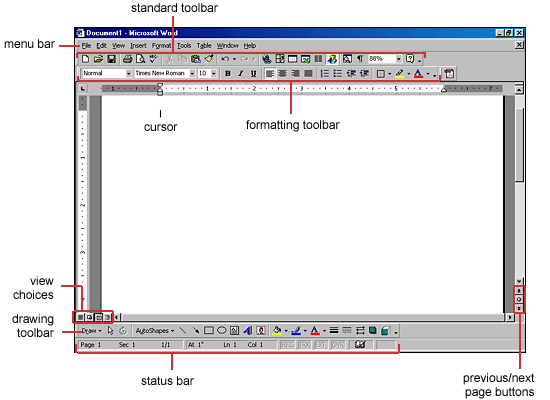Select the Rectangle shape tool
The image size is (550, 400).
[209, 331]
